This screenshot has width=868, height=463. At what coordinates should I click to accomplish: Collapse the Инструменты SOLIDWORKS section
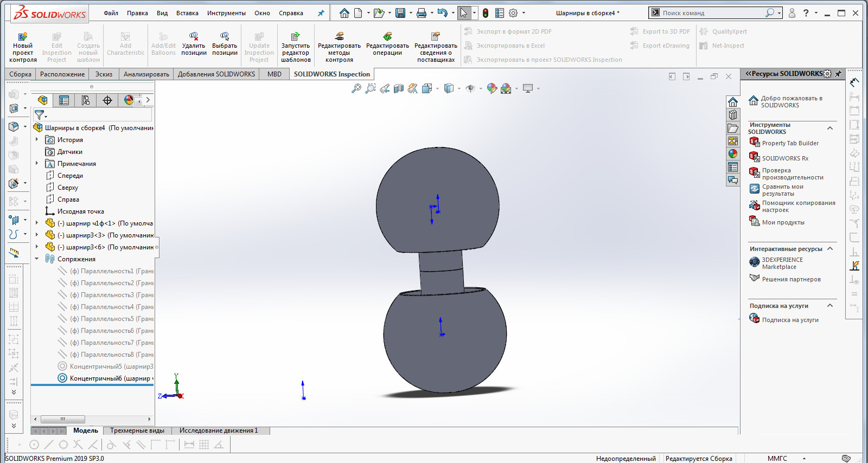(x=829, y=128)
